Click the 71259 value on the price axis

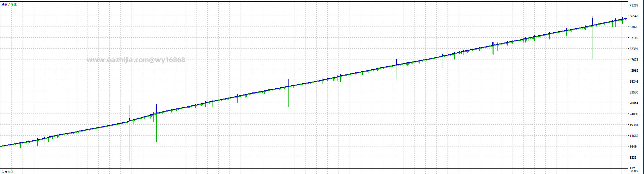(634, 5)
